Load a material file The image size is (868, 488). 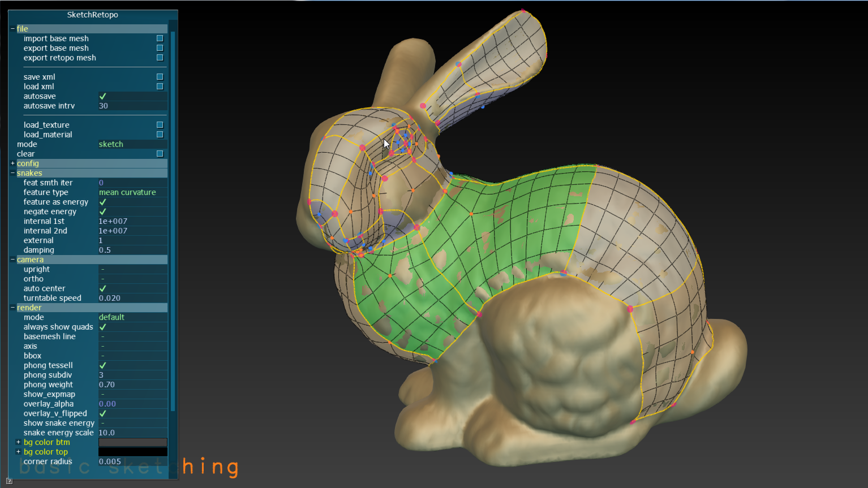click(160, 135)
